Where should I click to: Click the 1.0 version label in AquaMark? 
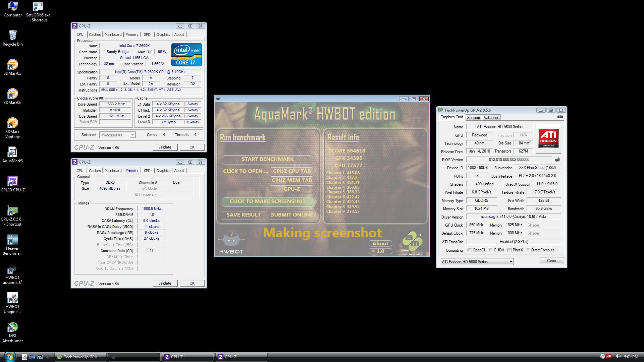(x=380, y=251)
